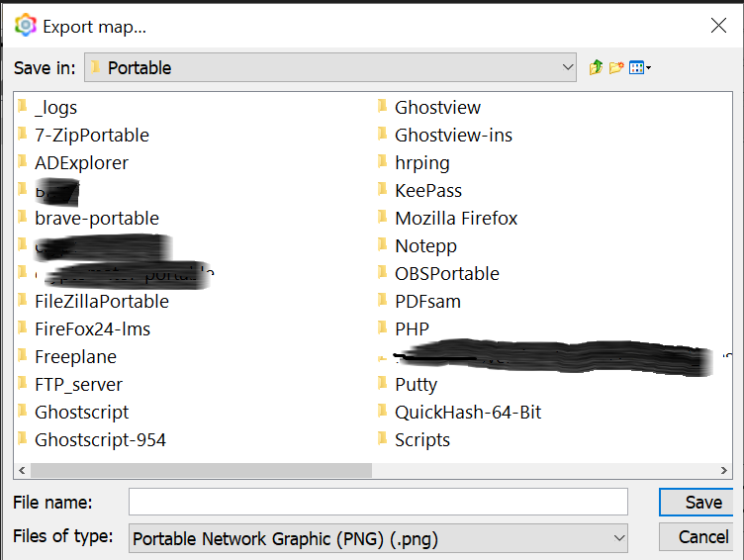The image size is (744, 560).
Task: Click the File name input field
Action: tap(378, 502)
